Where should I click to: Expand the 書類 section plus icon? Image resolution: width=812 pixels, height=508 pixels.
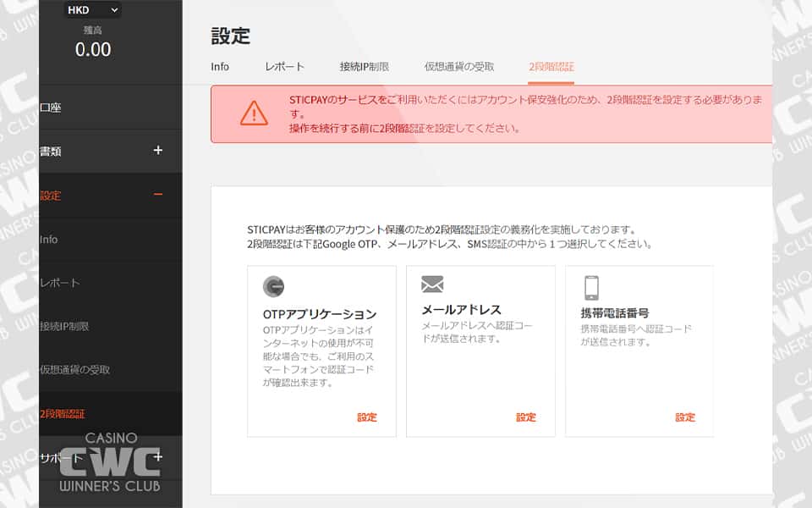[158, 151]
